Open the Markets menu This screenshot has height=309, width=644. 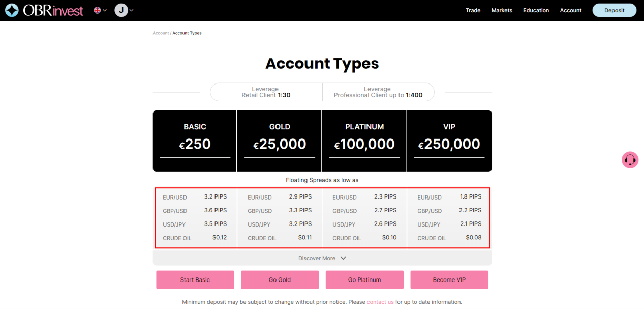(x=502, y=10)
